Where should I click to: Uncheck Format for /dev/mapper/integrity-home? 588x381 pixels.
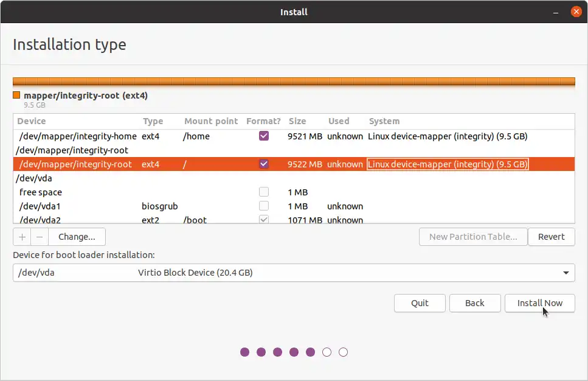[264, 136]
